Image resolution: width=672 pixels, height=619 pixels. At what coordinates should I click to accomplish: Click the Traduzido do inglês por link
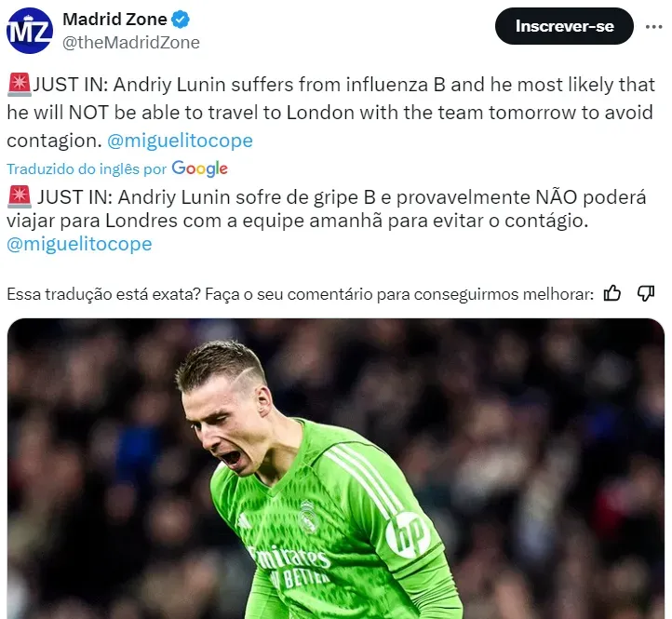87,168
